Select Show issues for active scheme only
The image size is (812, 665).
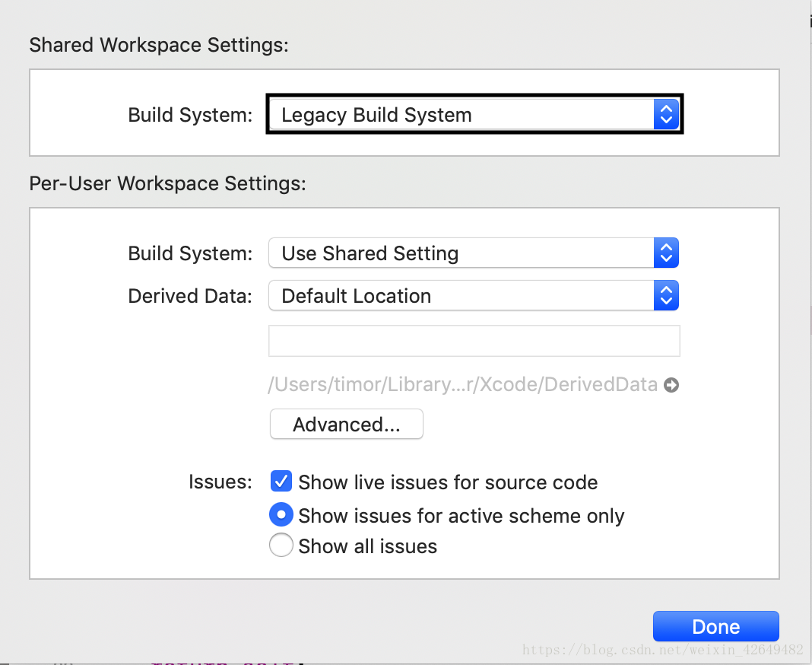(x=281, y=514)
